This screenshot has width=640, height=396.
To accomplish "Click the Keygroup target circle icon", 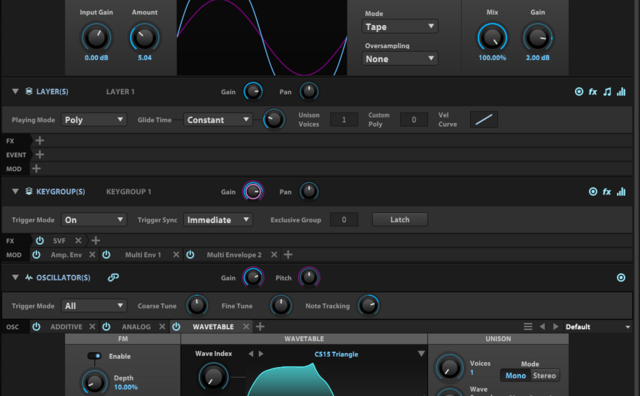I will [593, 191].
